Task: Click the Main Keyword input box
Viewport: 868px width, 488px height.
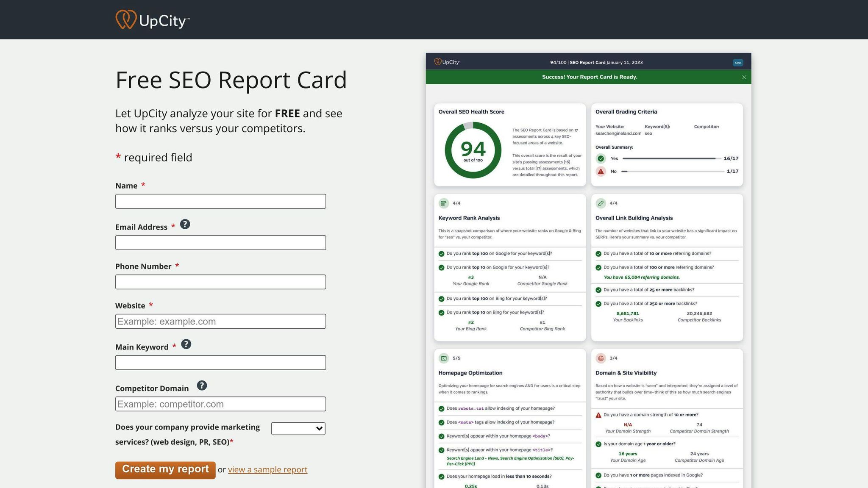Action: (x=220, y=363)
